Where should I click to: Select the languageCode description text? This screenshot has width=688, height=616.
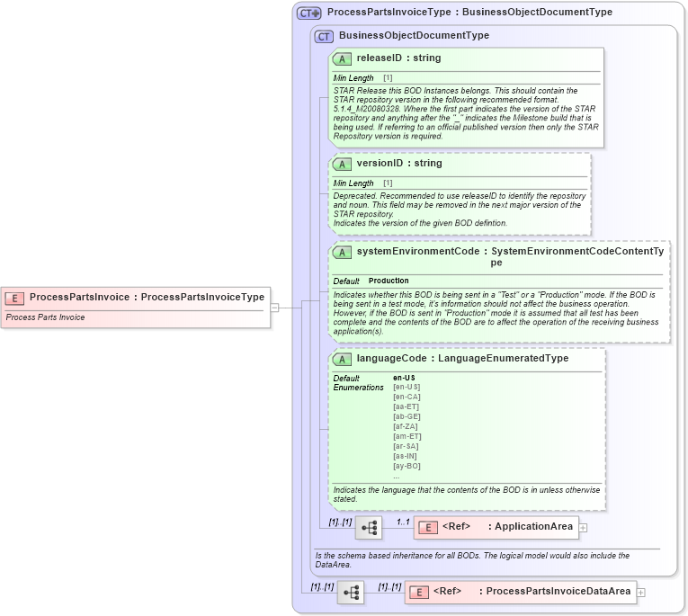[x=467, y=495]
